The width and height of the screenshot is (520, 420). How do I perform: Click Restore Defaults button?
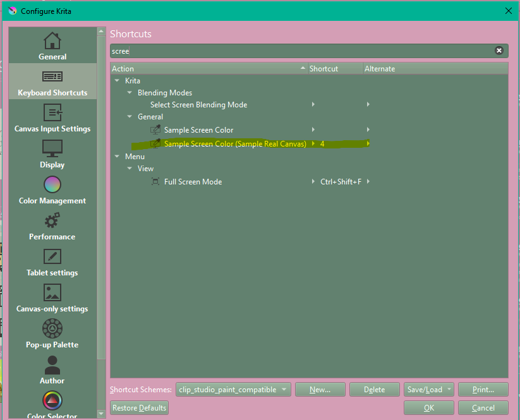coord(139,408)
